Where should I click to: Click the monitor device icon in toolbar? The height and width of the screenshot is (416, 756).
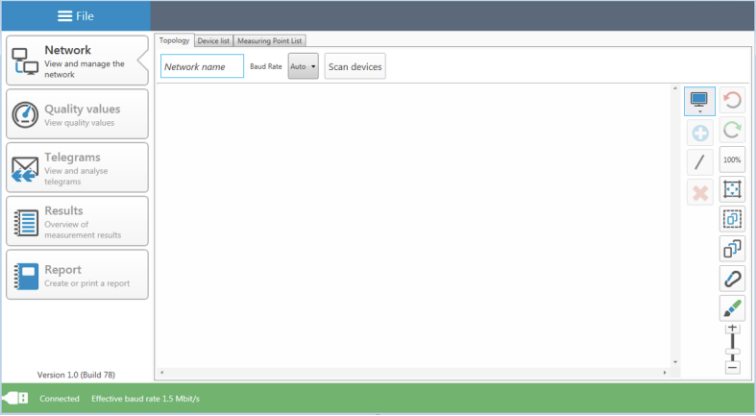[699, 100]
